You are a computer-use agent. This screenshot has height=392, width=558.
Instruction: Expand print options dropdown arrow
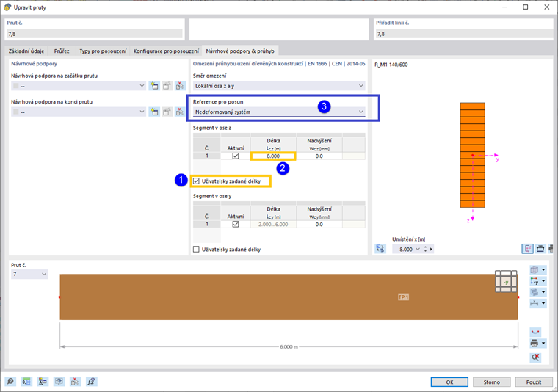[x=543, y=344]
